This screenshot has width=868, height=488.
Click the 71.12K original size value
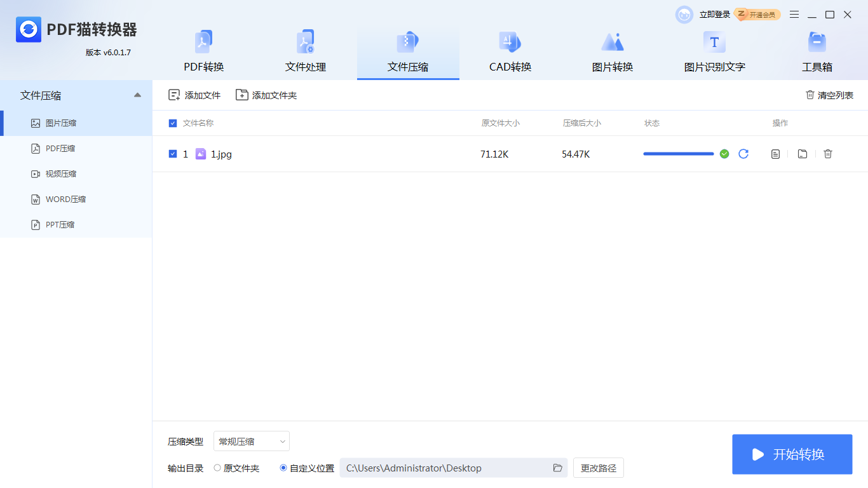(494, 154)
